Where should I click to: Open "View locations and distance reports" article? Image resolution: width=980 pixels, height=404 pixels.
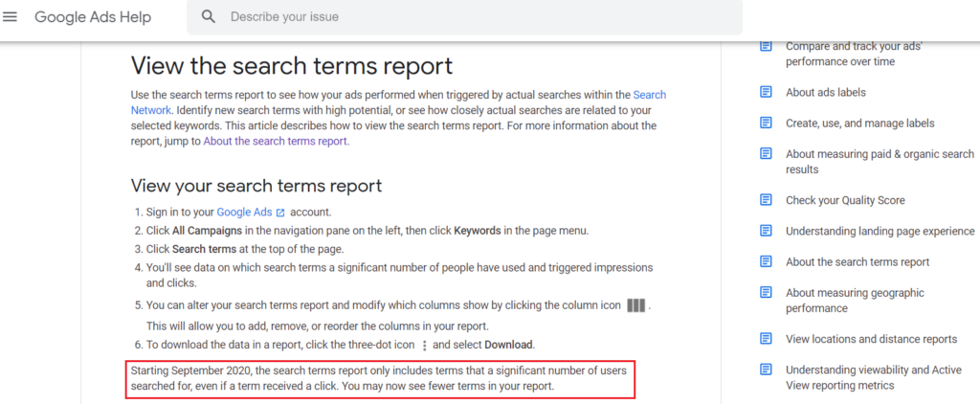tap(871, 339)
